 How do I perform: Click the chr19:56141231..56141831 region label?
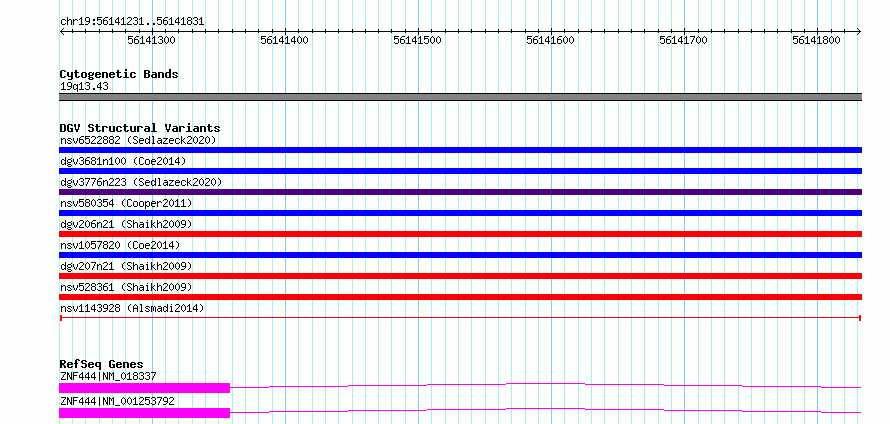click(132, 22)
